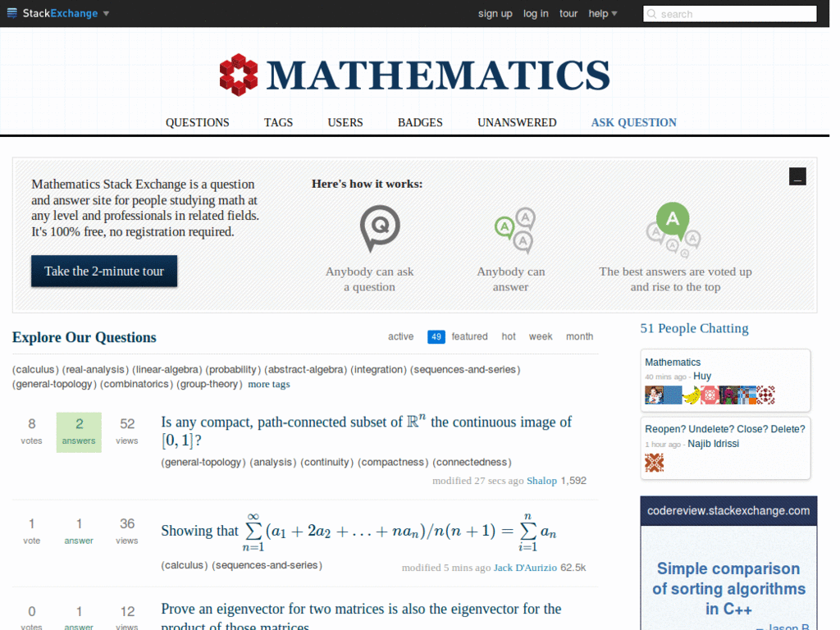The width and height of the screenshot is (840, 630).
Task: Open user Shalop's profile
Action: pos(541,481)
